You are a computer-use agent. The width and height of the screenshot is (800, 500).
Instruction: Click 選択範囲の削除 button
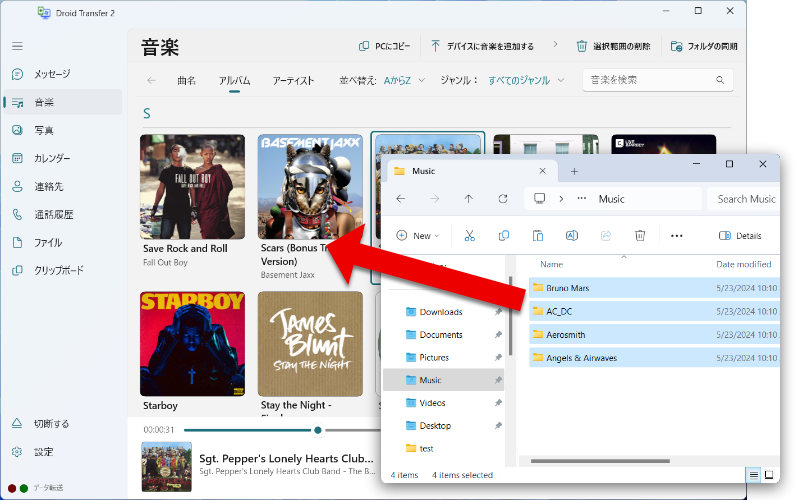coord(613,46)
